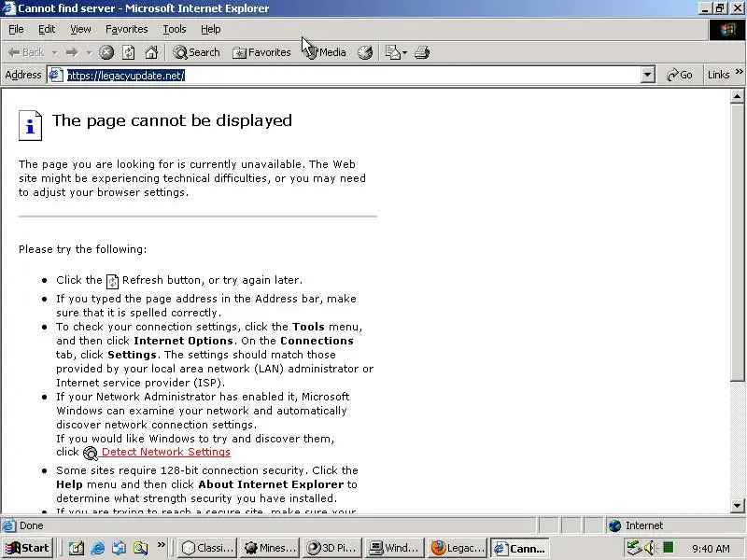
Task: Click the page icon in address bar
Action: tap(56, 76)
